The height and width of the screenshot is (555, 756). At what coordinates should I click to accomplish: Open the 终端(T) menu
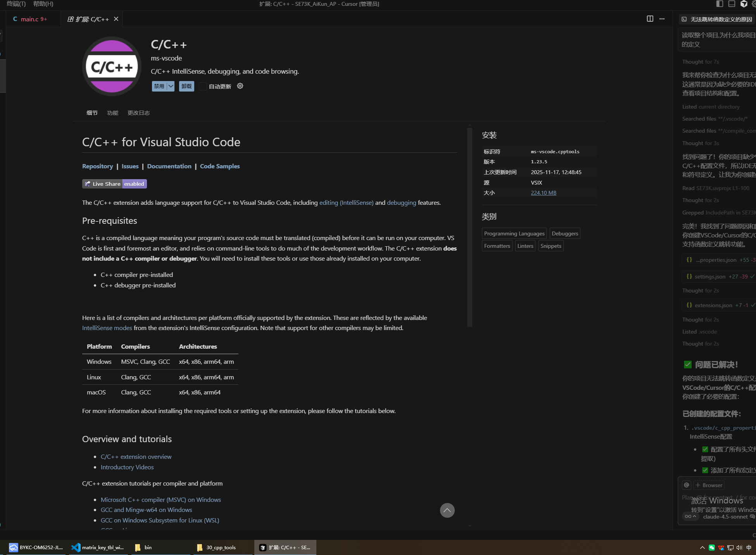coord(16,4)
